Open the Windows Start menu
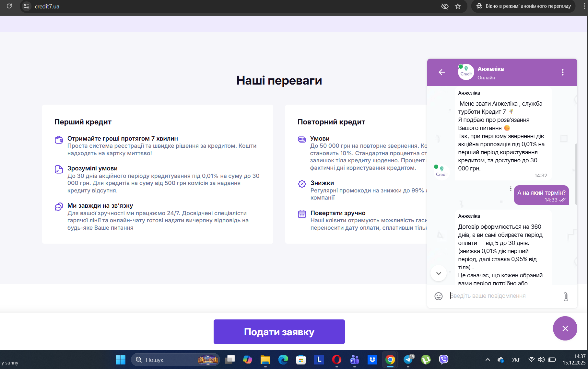The image size is (588, 369). [121, 360]
